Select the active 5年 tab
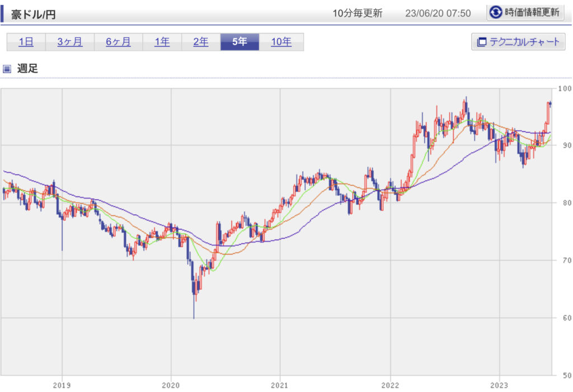Screen dimensions: 573x392 (x=239, y=42)
